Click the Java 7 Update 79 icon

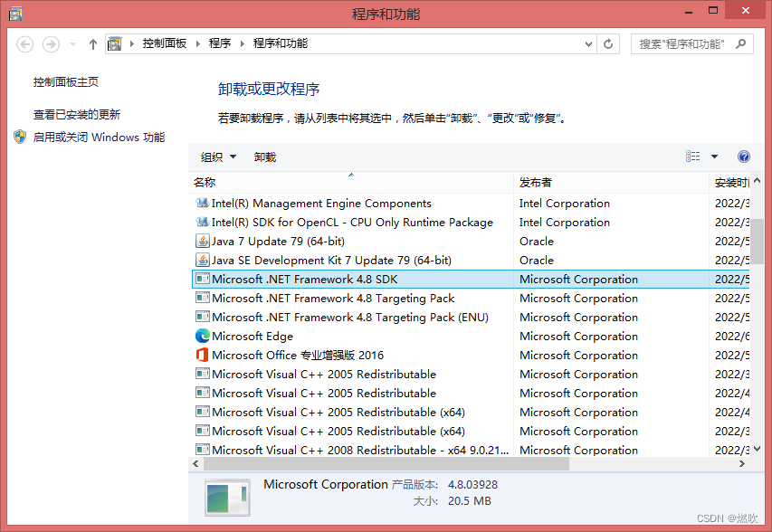coord(203,241)
